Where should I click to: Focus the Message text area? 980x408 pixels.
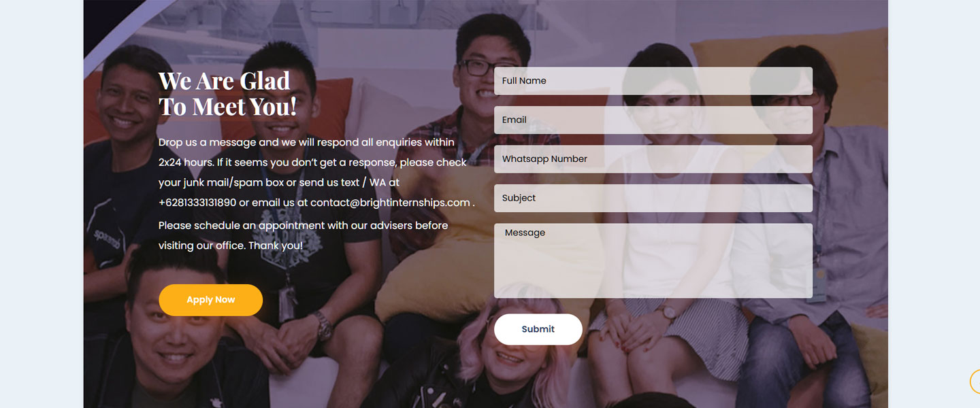point(653,261)
